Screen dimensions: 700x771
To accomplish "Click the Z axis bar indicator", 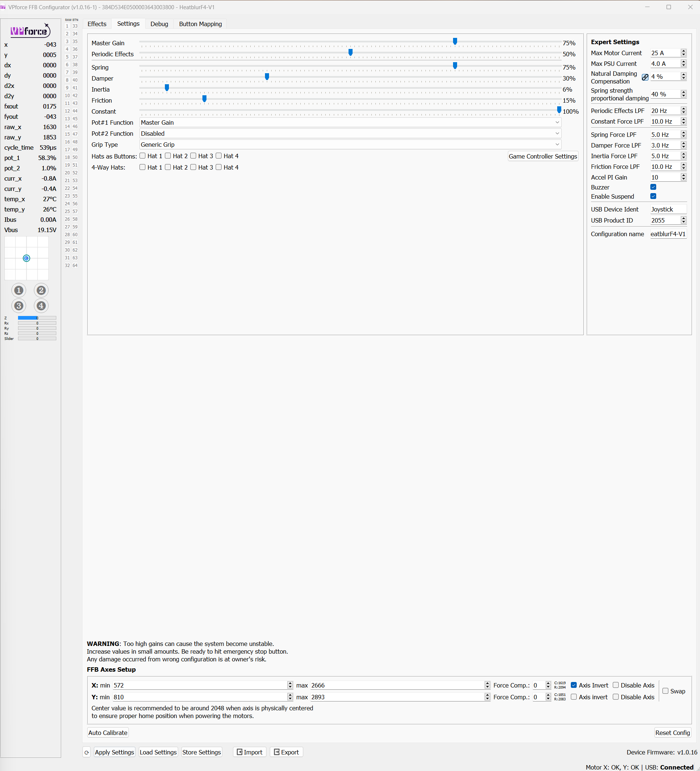I will coord(37,318).
